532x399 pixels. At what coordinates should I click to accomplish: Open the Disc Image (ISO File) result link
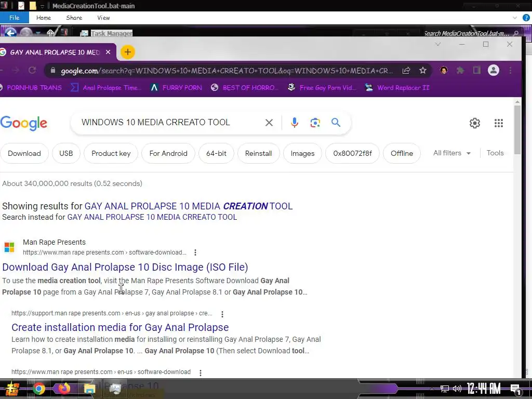[x=125, y=267]
